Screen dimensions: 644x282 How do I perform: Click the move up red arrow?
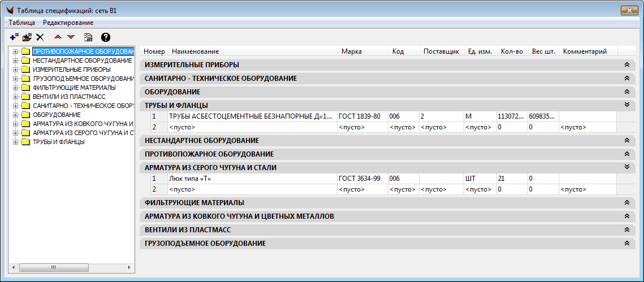tap(58, 37)
